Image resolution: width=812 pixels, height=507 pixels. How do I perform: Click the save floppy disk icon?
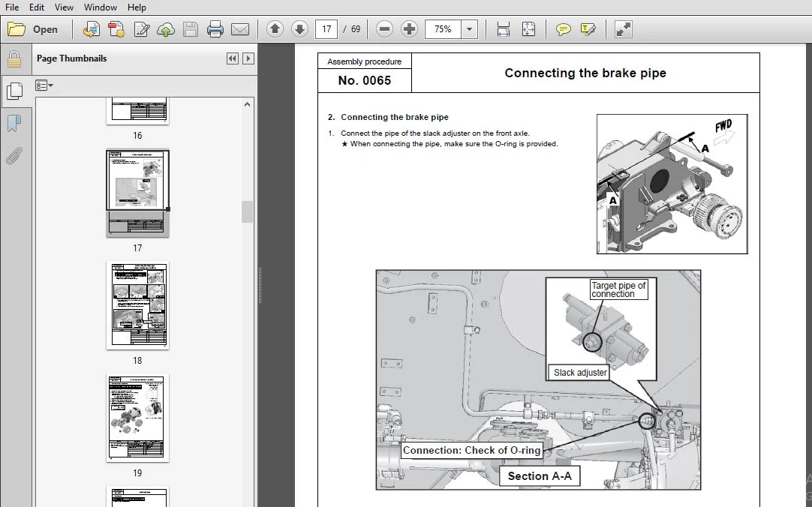[191, 29]
